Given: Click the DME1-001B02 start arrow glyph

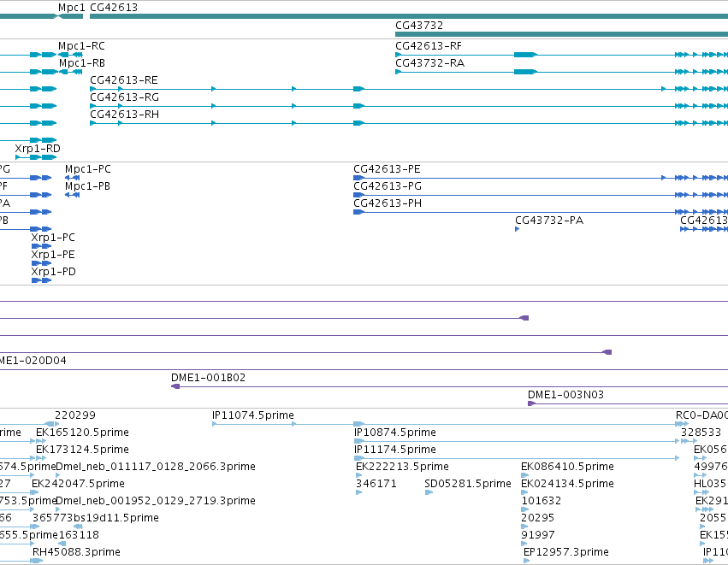Looking at the screenshot, I should pyautogui.click(x=175, y=386).
